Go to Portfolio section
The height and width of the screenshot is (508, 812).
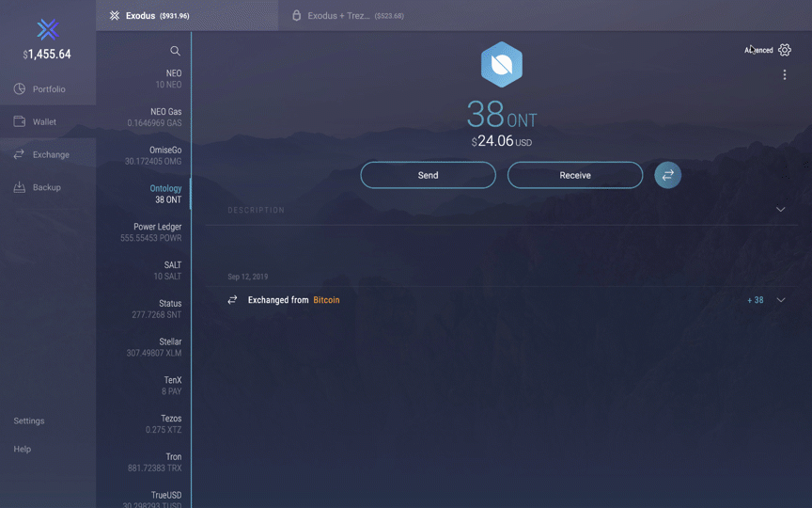(x=48, y=88)
